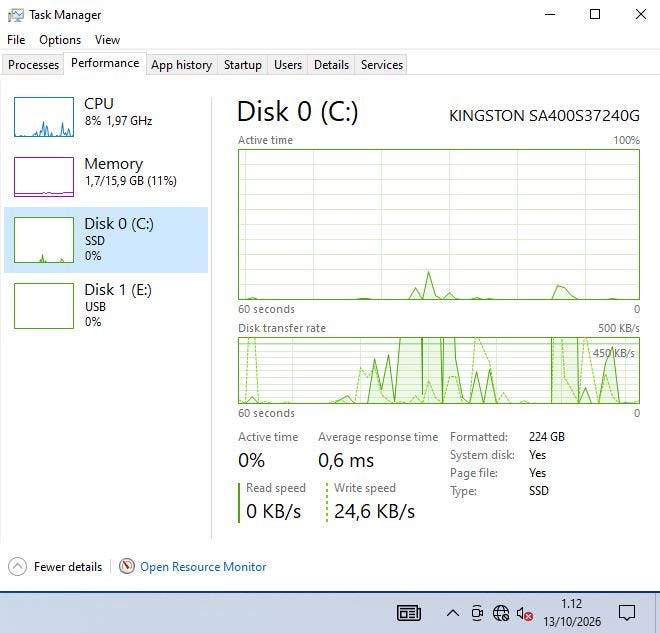Select Disk 0 (C:) SSD in sidebar
Image resolution: width=660 pixels, height=633 pixels.
pos(106,240)
